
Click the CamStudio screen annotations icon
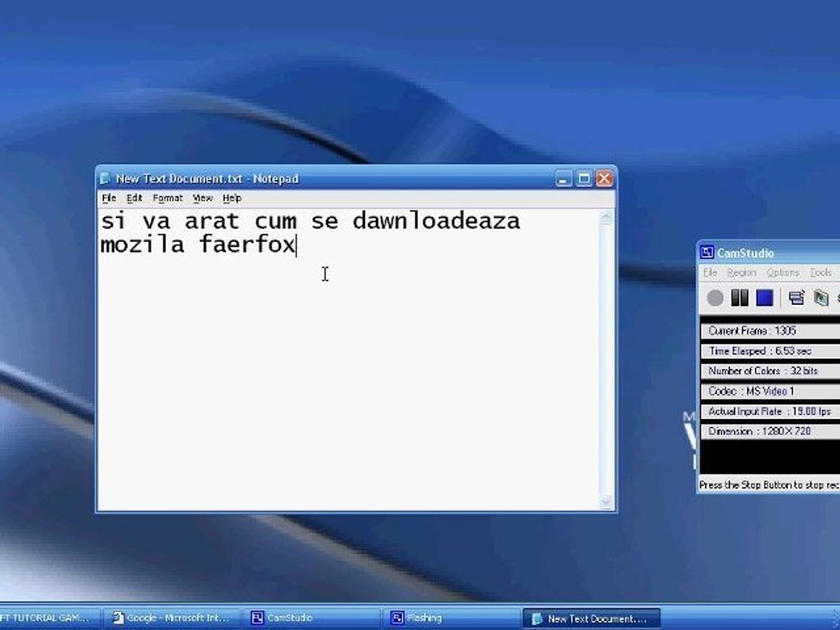[x=821, y=298]
